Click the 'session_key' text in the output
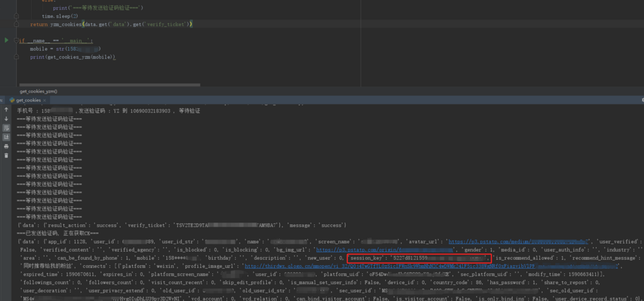The width and height of the screenshot is (644, 301). pos(366,258)
